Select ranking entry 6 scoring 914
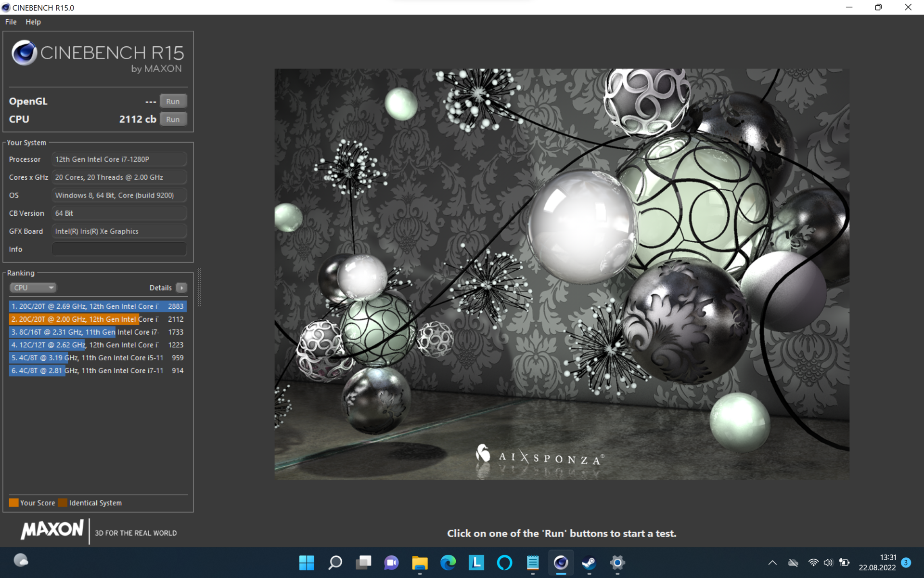Viewport: 924px width, 578px height. click(x=98, y=370)
